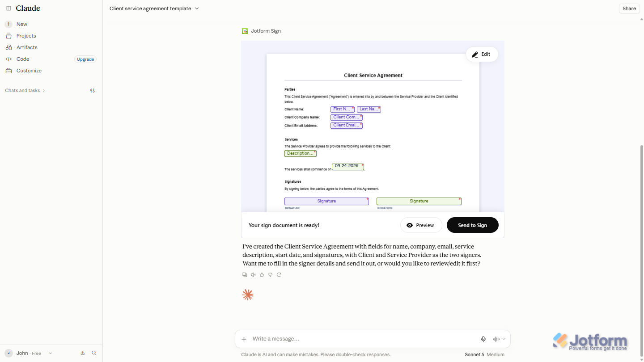Add an attachment with the plus icon
Screen dimensions: 644x362
tap(244, 339)
